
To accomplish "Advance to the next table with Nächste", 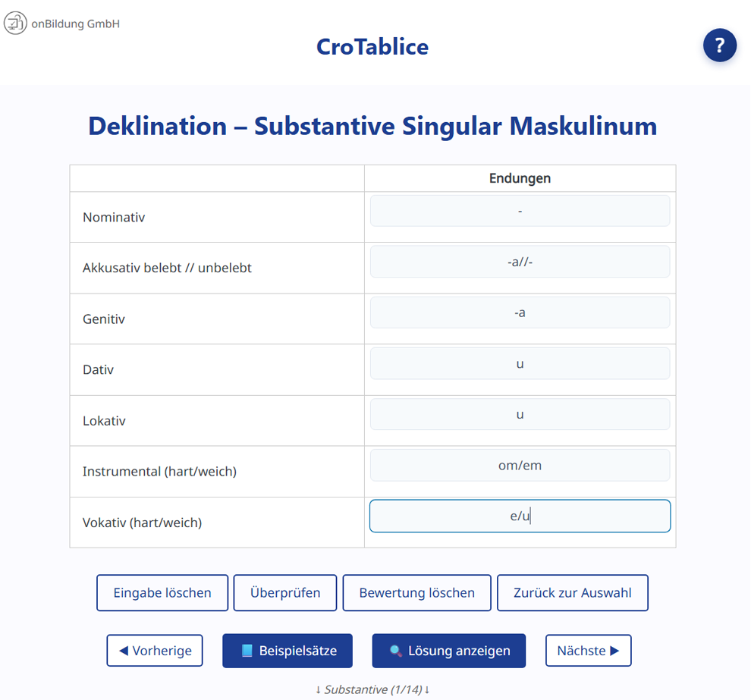I will (x=589, y=650).
